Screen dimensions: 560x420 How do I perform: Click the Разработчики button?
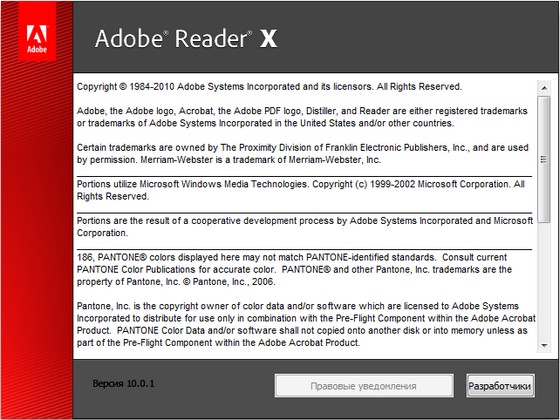(x=500, y=386)
